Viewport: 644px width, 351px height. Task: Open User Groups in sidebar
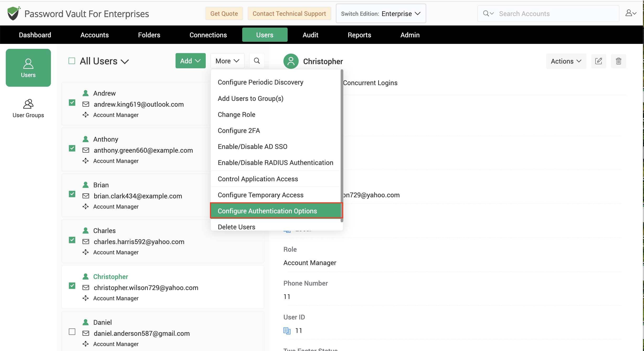(x=28, y=109)
